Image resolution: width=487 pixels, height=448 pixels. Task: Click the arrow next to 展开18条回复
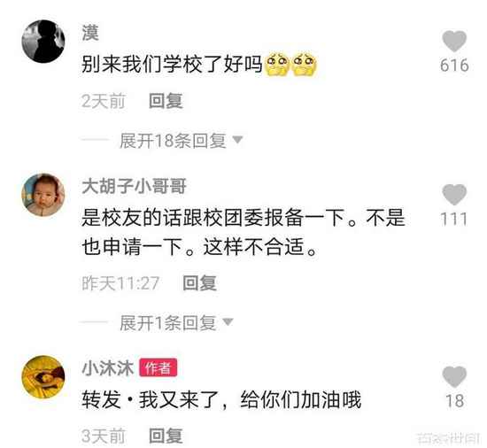237,140
